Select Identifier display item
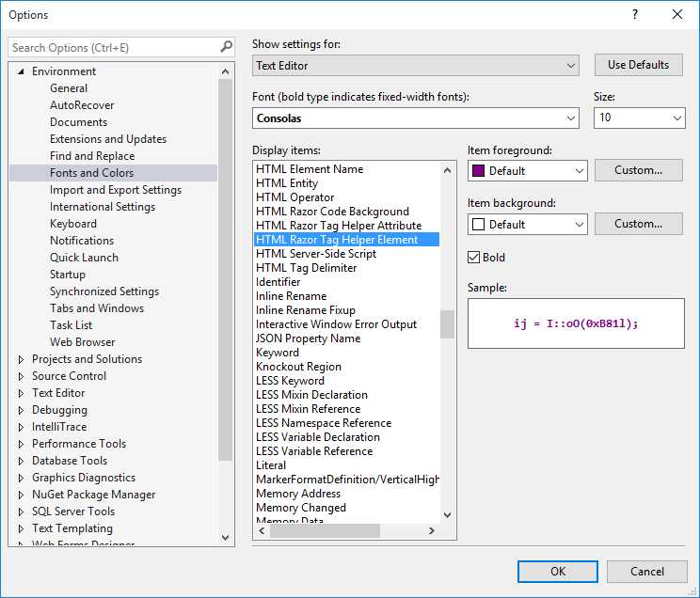This screenshot has width=700, height=598. 278,282
